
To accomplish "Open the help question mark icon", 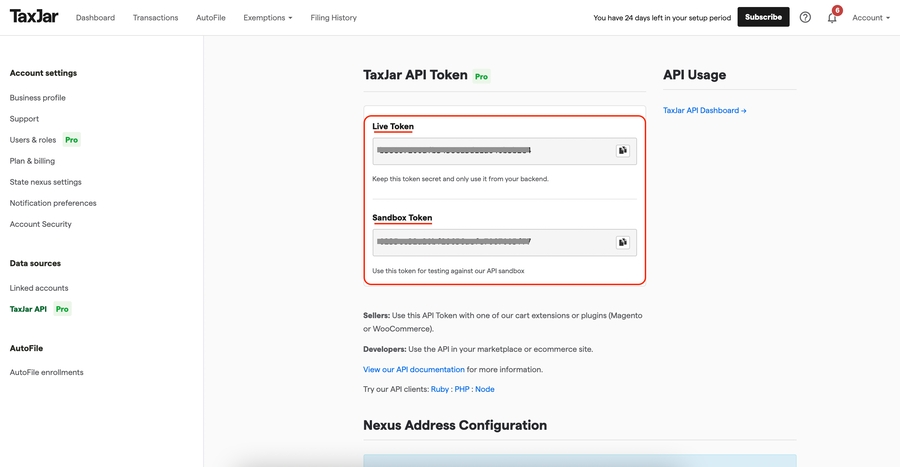I will pos(805,17).
